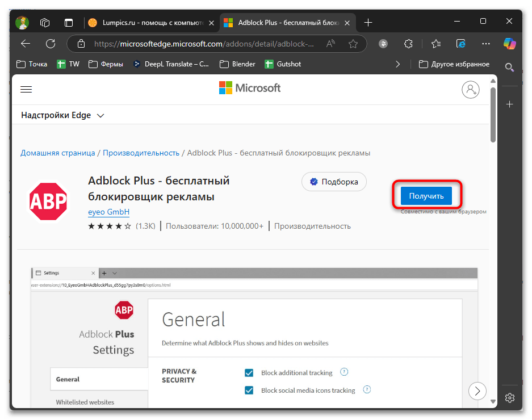Viewport: 532px width, 420px height.
Task: Click the Adblock Plus ABP logo
Action: tap(48, 201)
